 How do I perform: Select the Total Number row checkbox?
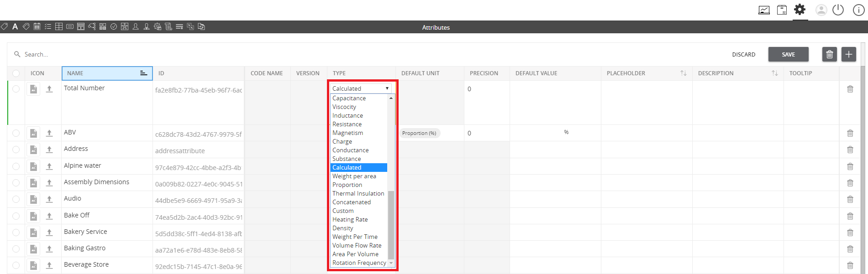16,89
